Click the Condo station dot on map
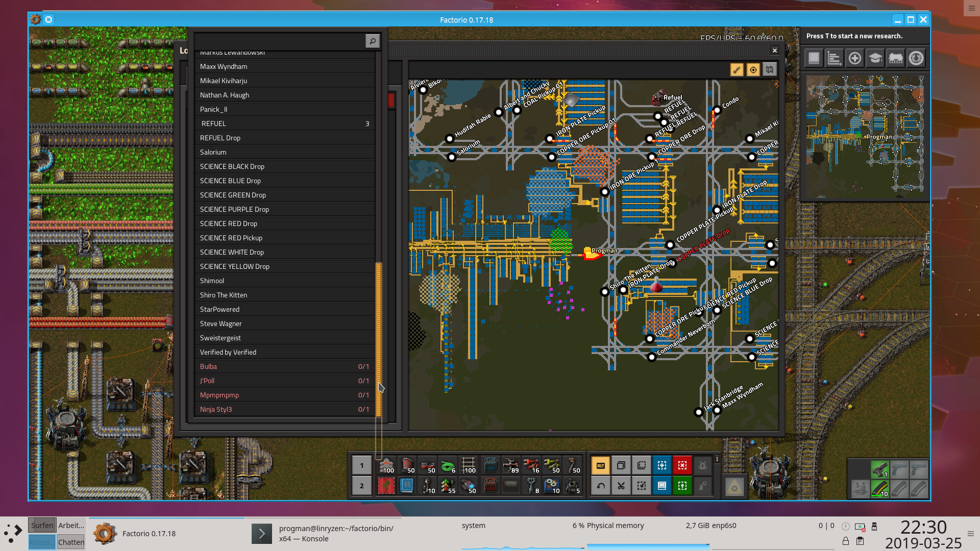Image resolution: width=980 pixels, height=551 pixels. [717, 110]
